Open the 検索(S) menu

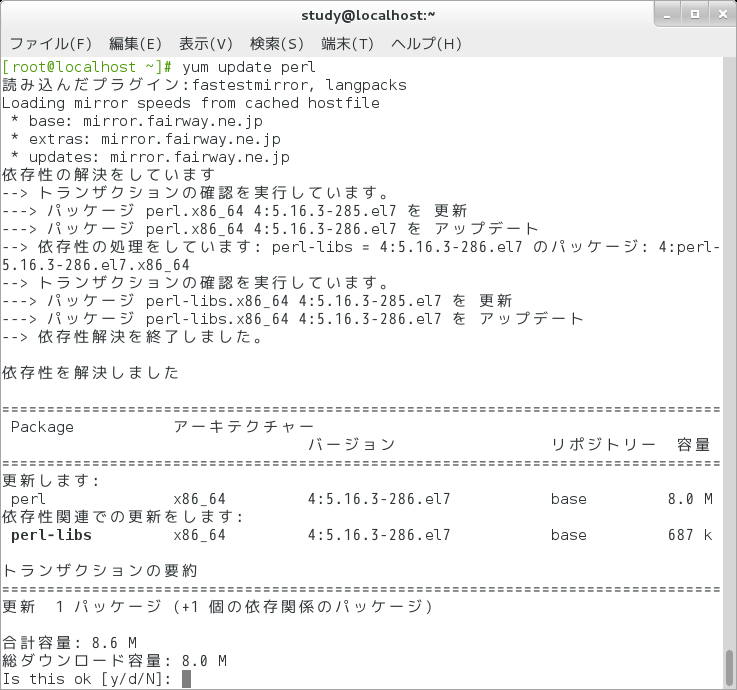[277, 44]
